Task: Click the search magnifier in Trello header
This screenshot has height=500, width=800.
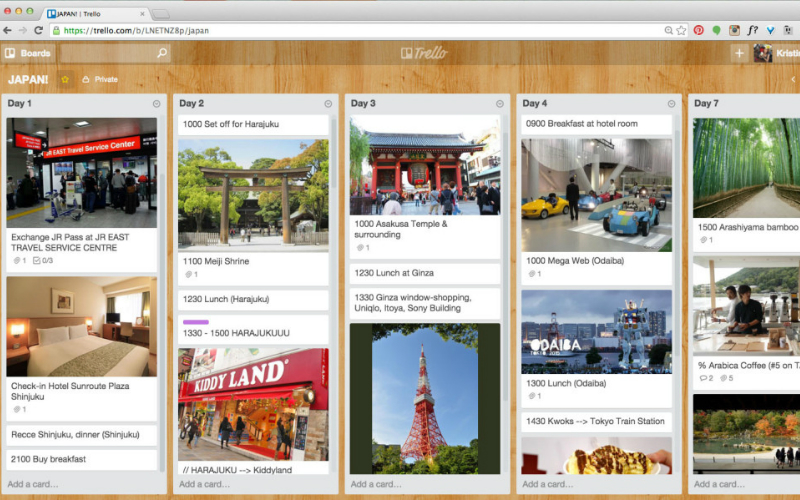Action: [x=162, y=53]
